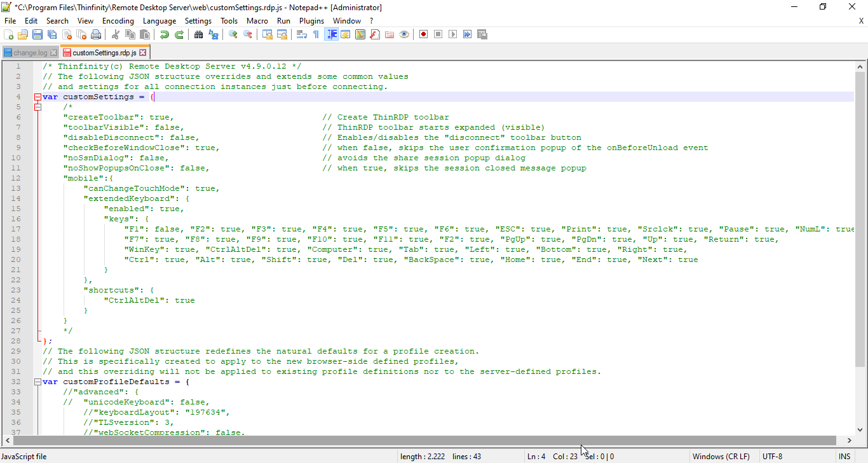Undo last edit using green arrow
Viewport: 868px width, 463px height.
tap(165, 34)
